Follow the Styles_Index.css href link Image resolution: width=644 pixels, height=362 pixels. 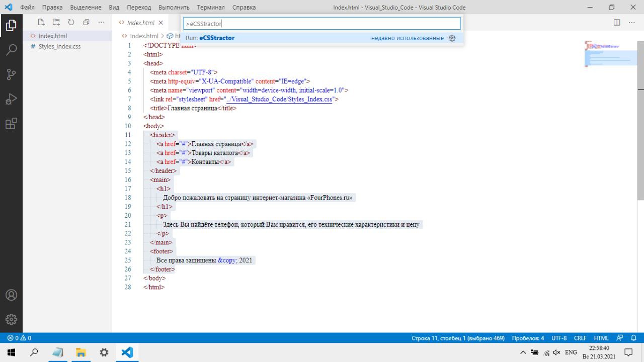pos(279,99)
